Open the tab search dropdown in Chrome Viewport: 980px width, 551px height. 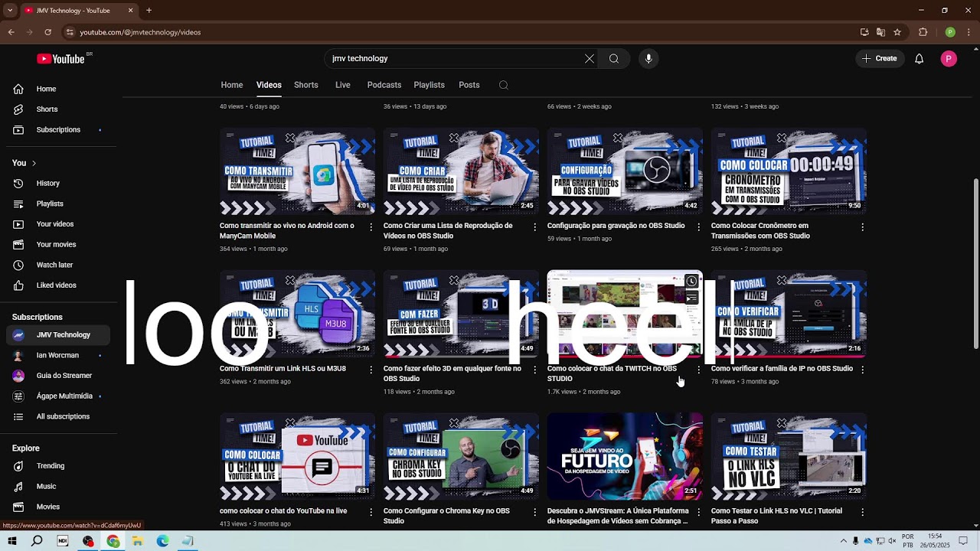tap(10, 10)
